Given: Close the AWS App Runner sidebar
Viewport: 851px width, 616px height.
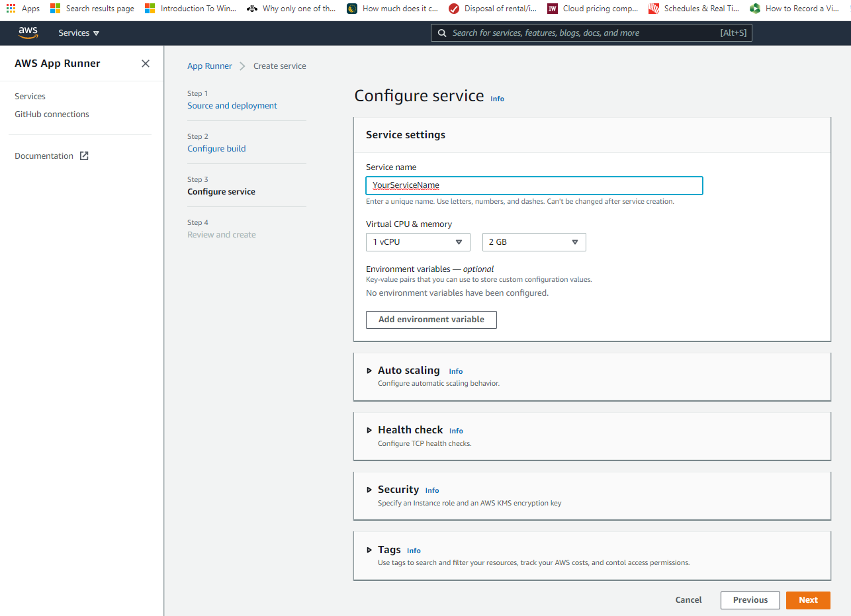Looking at the screenshot, I should coord(146,64).
